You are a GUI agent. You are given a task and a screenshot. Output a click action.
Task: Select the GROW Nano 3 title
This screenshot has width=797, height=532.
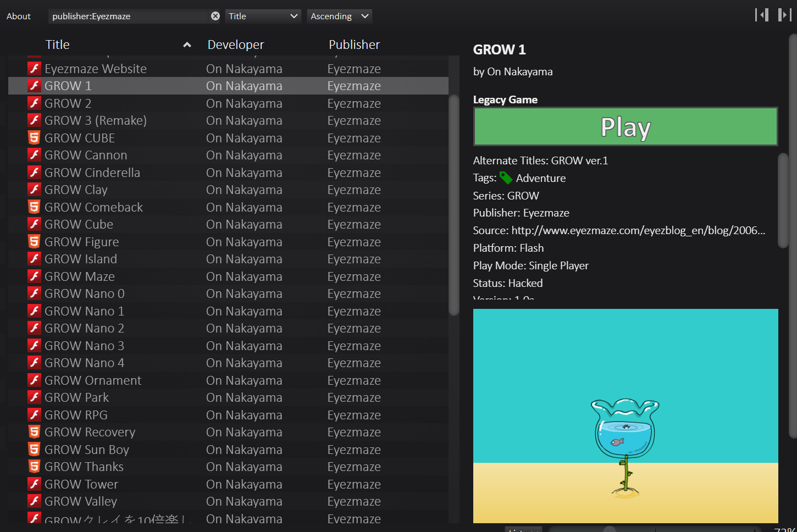click(84, 346)
